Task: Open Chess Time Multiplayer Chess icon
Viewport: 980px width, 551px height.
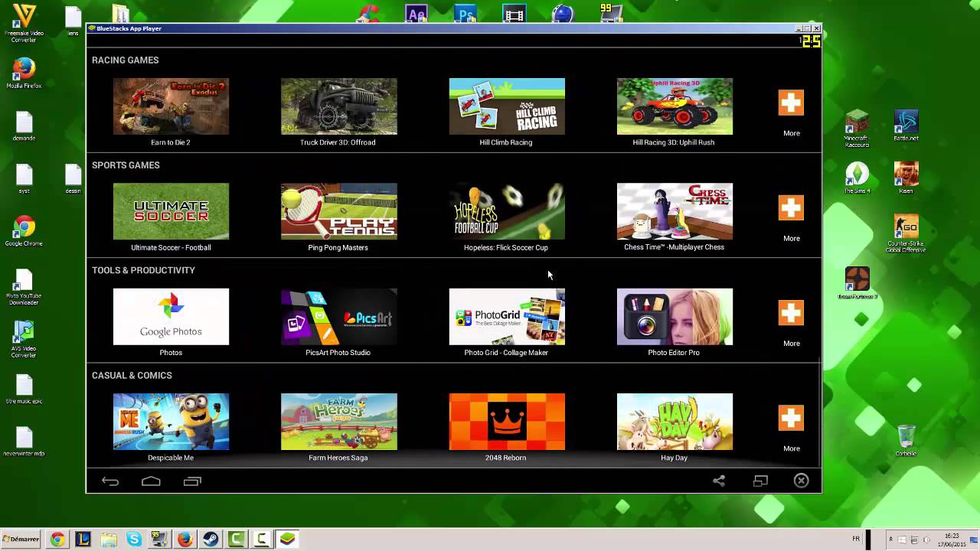Action: [675, 211]
